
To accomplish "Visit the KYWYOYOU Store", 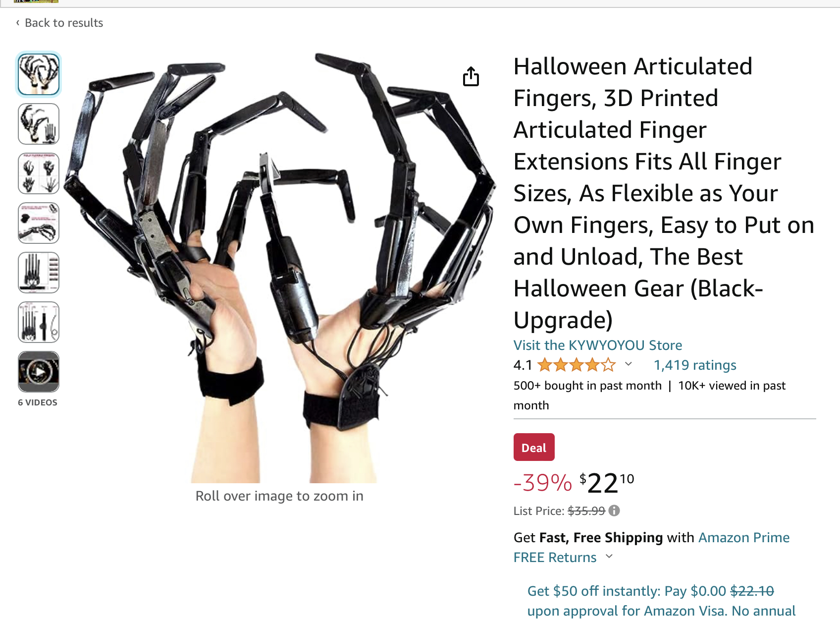I will [x=598, y=345].
